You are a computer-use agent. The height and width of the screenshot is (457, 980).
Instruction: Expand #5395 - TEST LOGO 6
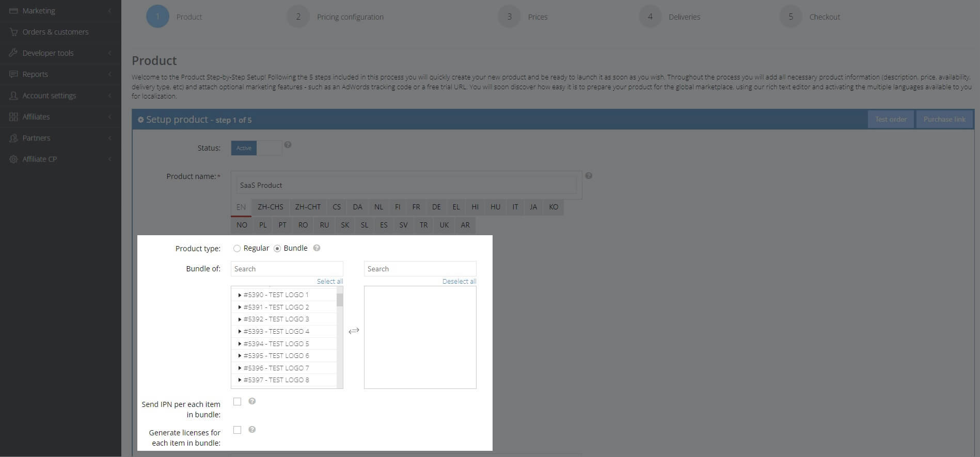240,356
